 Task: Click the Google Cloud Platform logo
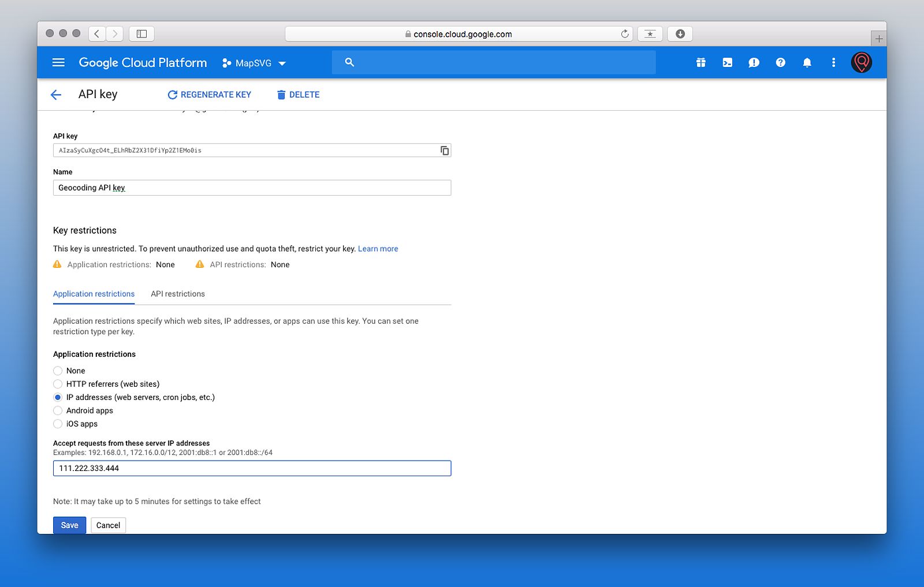(143, 62)
